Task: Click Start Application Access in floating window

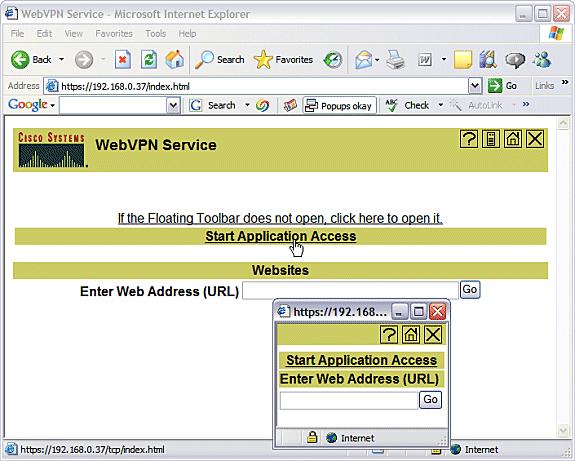Action: pos(361,360)
